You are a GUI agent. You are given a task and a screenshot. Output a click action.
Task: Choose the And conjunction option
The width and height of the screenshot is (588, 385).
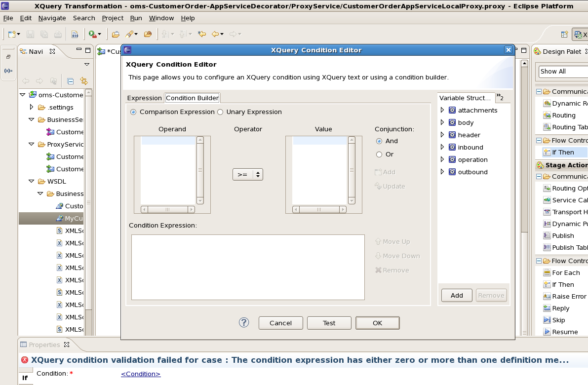click(379, 141)
